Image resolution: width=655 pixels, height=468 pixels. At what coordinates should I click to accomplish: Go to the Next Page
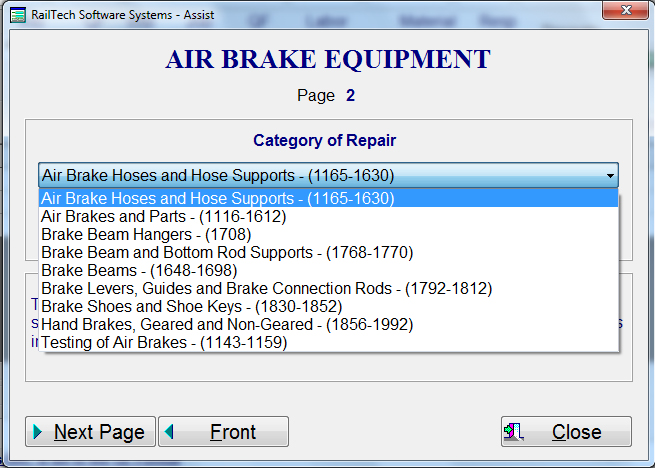(x=89, y=432)
